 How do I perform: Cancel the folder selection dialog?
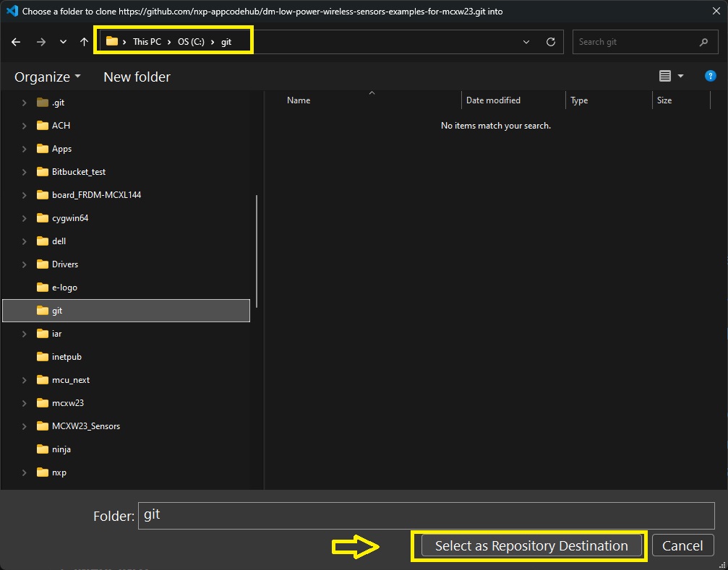click(682, 546)
